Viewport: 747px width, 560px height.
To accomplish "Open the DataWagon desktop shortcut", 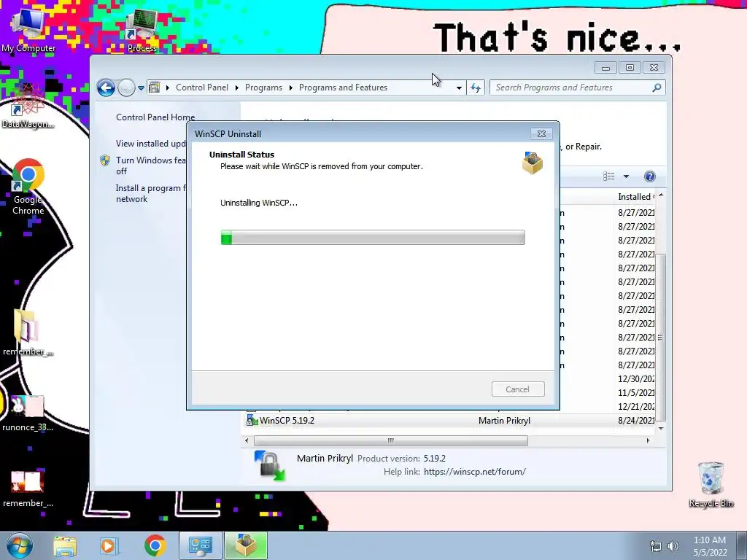I will 28,106.
